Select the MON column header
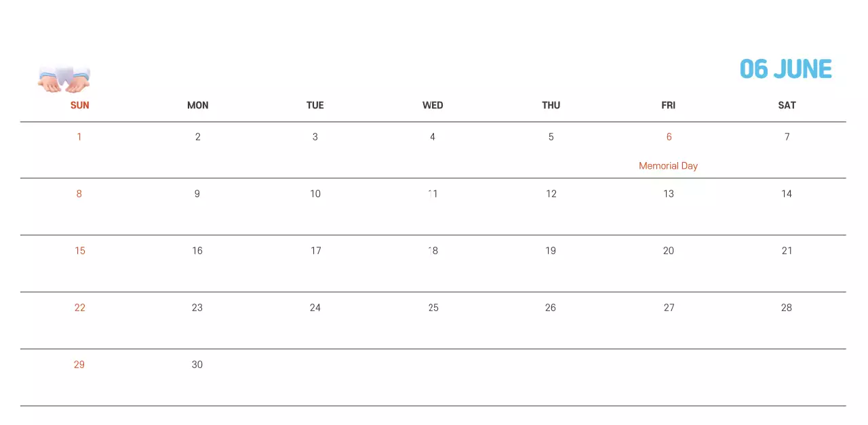 [197, 105]
